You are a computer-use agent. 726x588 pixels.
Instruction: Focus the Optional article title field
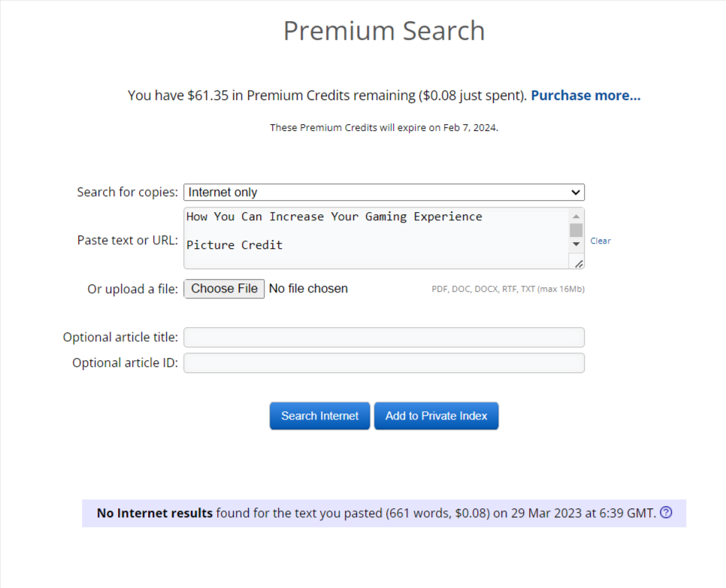pyautogui.click(x=384, y=338)
